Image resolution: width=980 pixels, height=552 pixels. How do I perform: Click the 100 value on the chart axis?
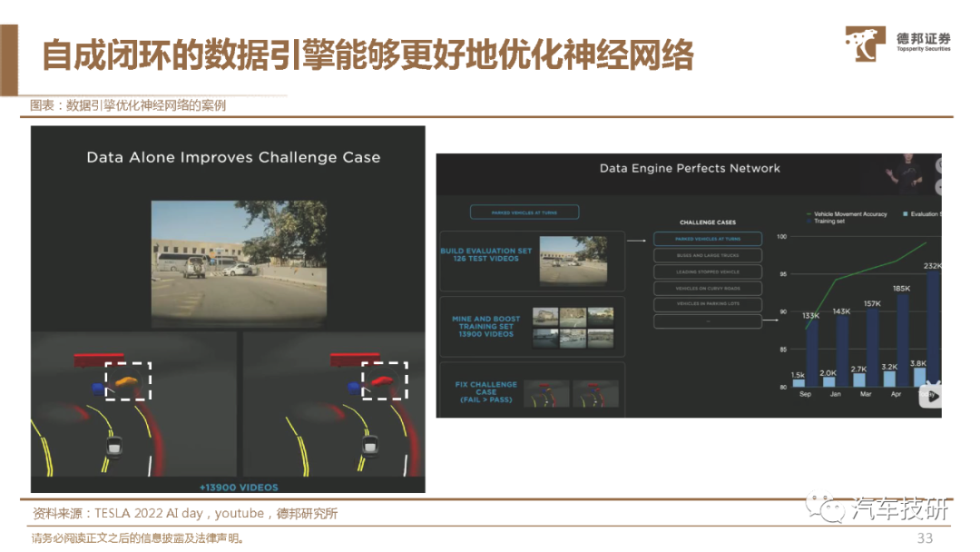pos(782,236)
